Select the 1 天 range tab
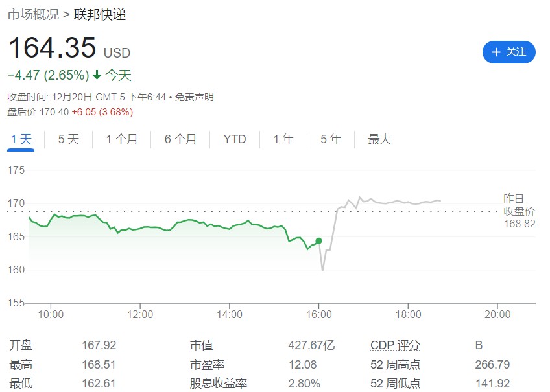The image size is (550, 392). [x=21, y=139]
